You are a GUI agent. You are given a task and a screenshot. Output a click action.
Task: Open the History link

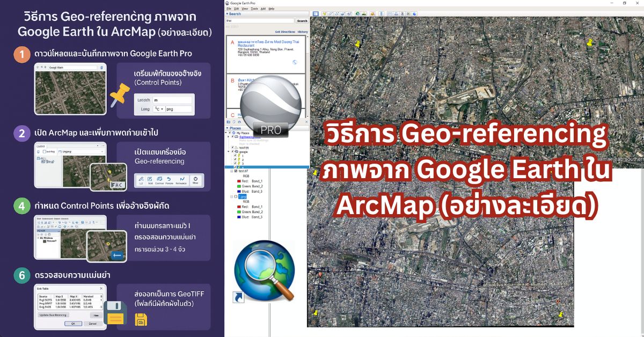pos(303,32)
